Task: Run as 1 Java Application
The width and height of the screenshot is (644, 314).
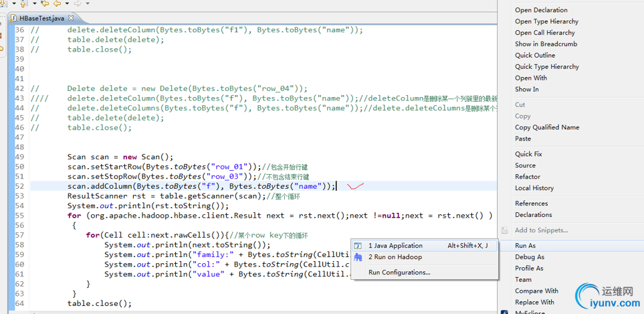Action: pyautogui.click(x=425, y=246)
